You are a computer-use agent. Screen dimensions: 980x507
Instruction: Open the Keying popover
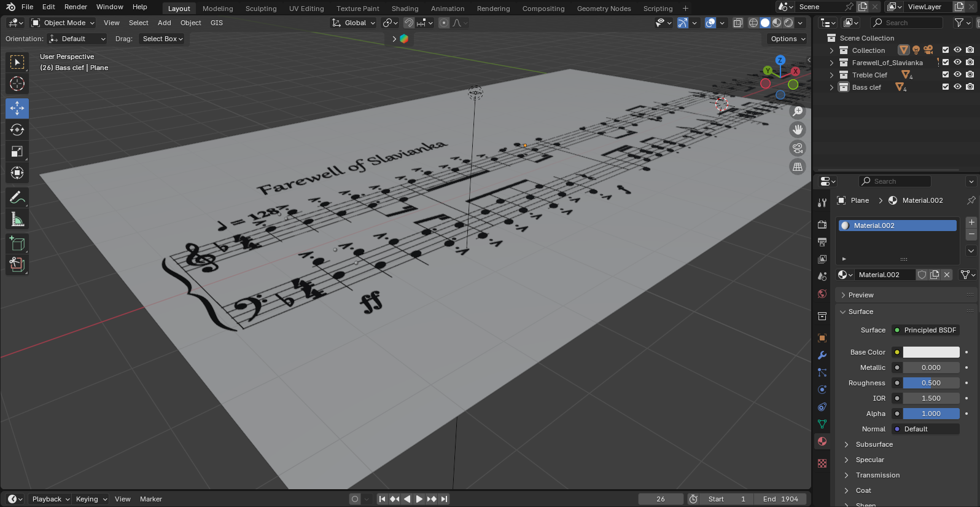91,499
